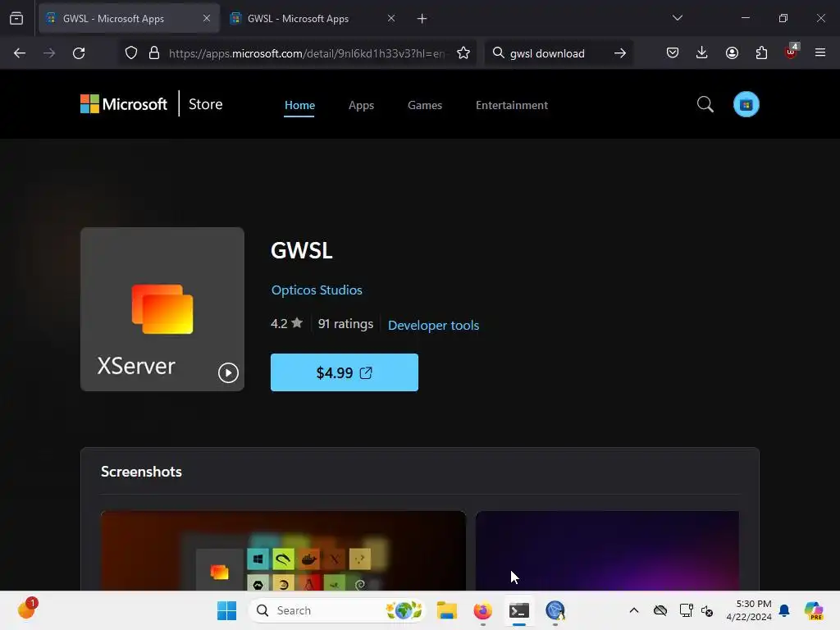Open the notification bell

click(784, 610)
